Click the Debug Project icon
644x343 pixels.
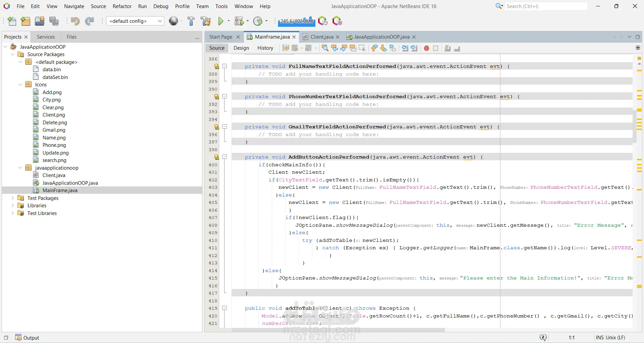[x=239, y=21]
